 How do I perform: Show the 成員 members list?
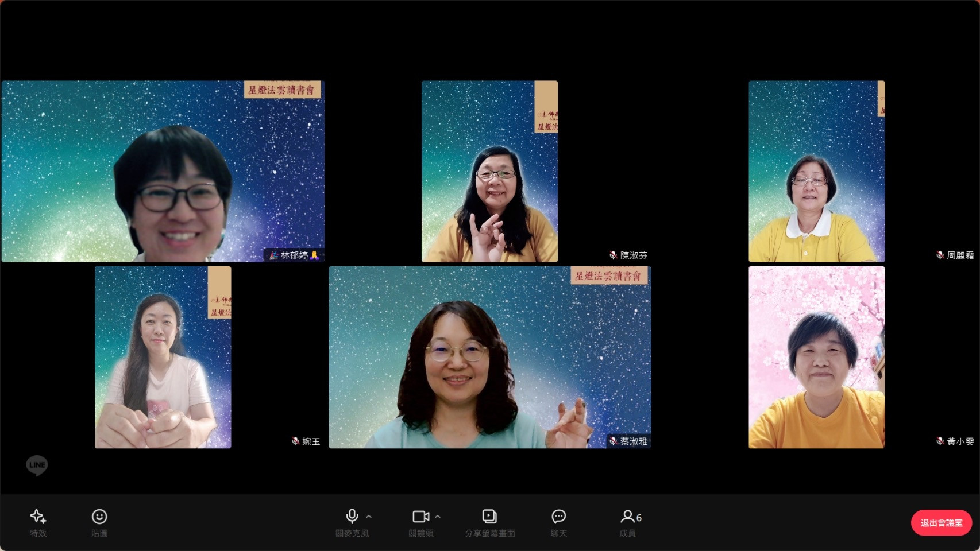pos(630,517)
